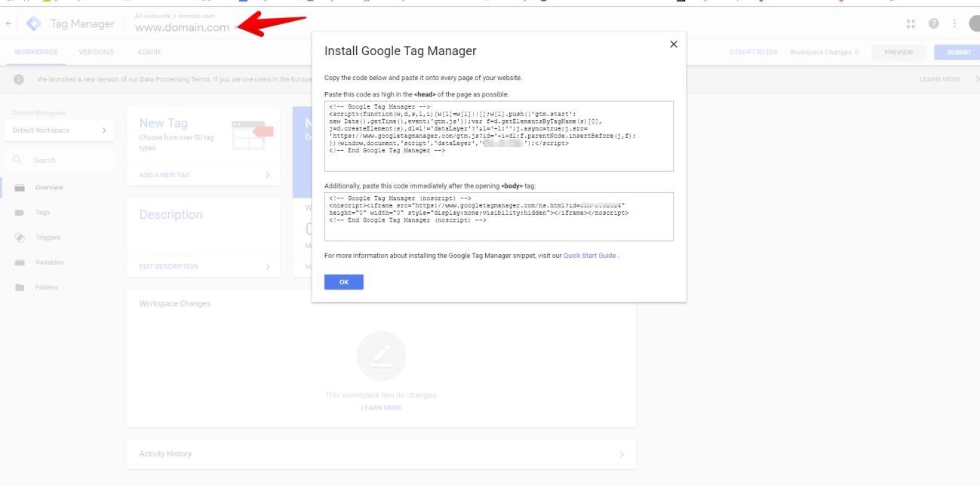The image size is (980, 485).
Task: Expand the Activity History section
Action: (381, 454)
